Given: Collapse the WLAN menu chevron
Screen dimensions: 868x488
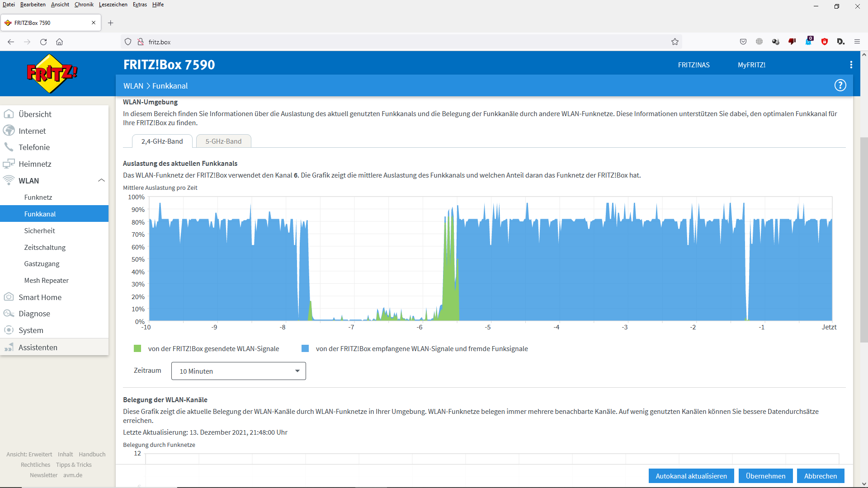Looking at the screenshot, I should tap(101, 180).
